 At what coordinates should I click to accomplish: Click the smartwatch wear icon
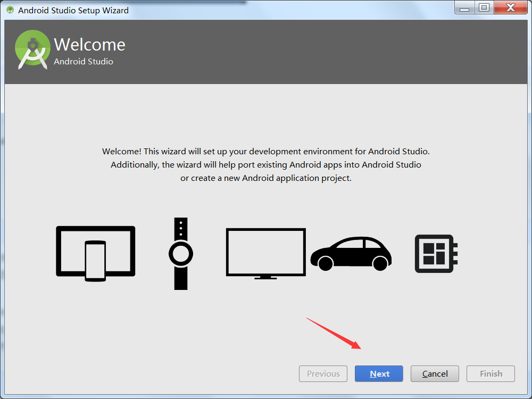[x=181, y=253]
